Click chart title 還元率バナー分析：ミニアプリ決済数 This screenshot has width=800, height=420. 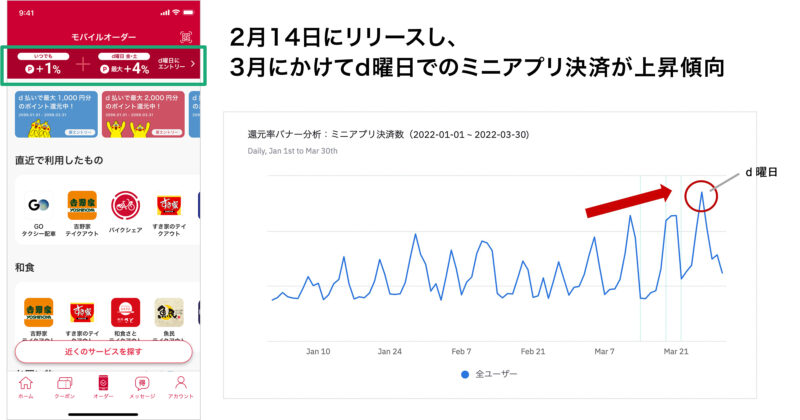point(388,135)
